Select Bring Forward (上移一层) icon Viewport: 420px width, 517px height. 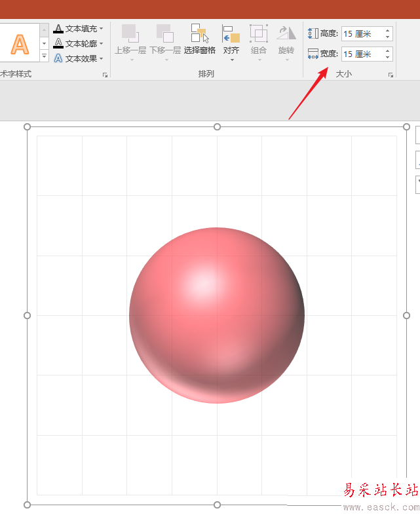click(x=130, y=33)
